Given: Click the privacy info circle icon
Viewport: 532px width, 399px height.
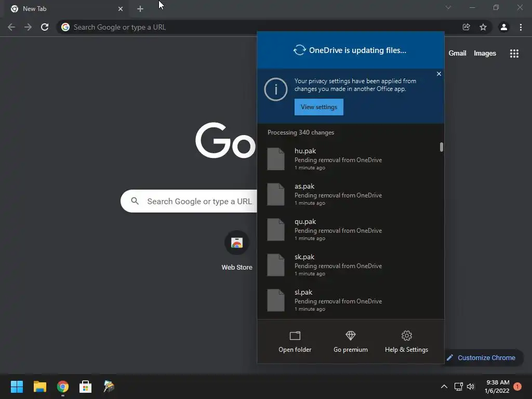Looking at the screenshot, I should (x=276, y=89).
